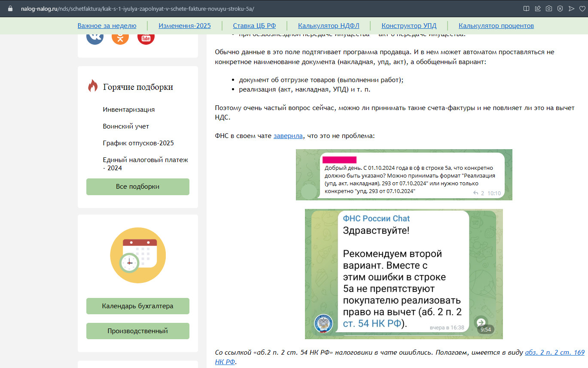Open Важное за неделю link
Image resolution: width=588 pixels, height=368 pixels.
click(x=107, y=26)
